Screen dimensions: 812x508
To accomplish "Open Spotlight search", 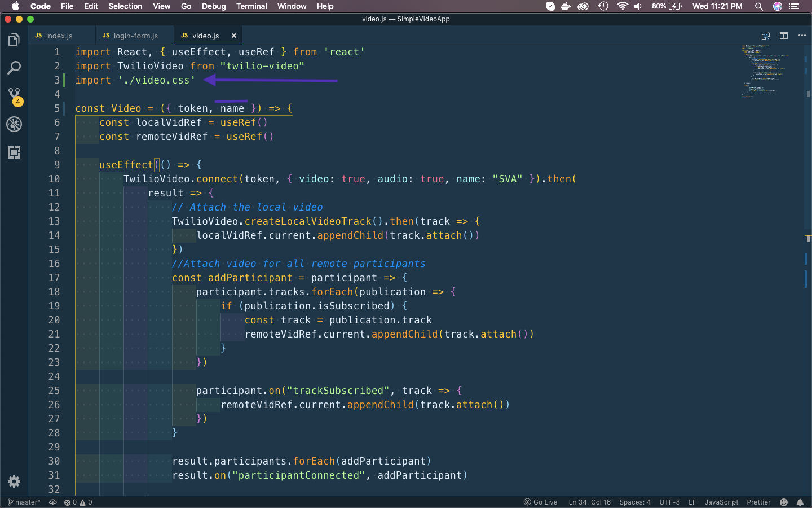I will click(x=758, y=6).
